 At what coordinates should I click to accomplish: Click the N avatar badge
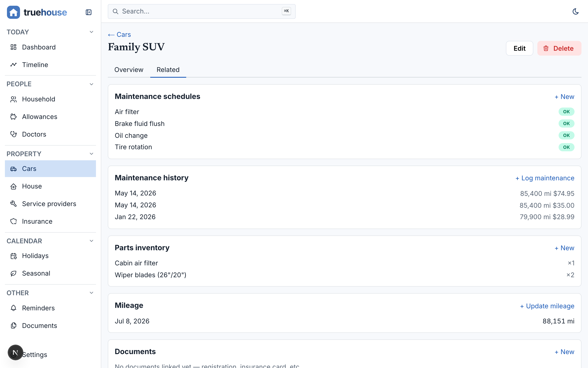[x=15, y=352]
